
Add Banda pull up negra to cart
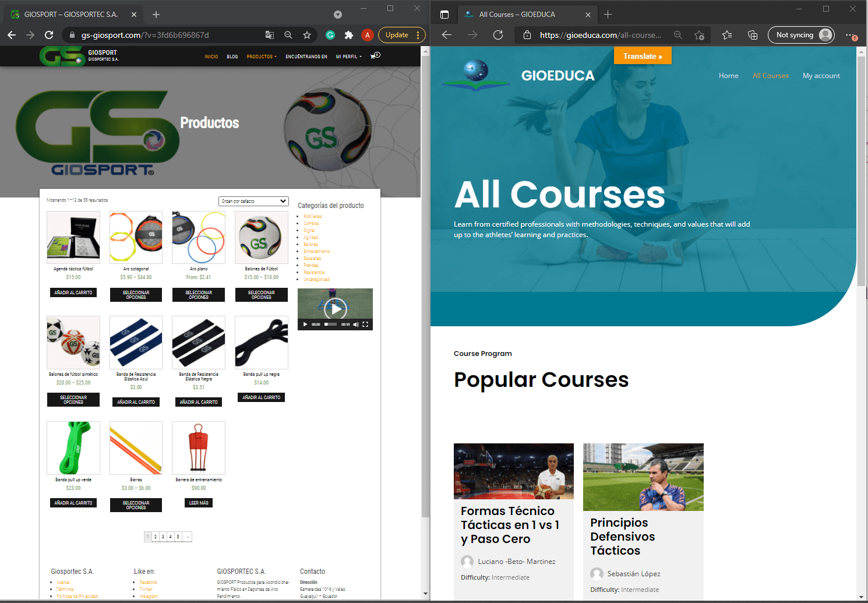click(261, 397)
